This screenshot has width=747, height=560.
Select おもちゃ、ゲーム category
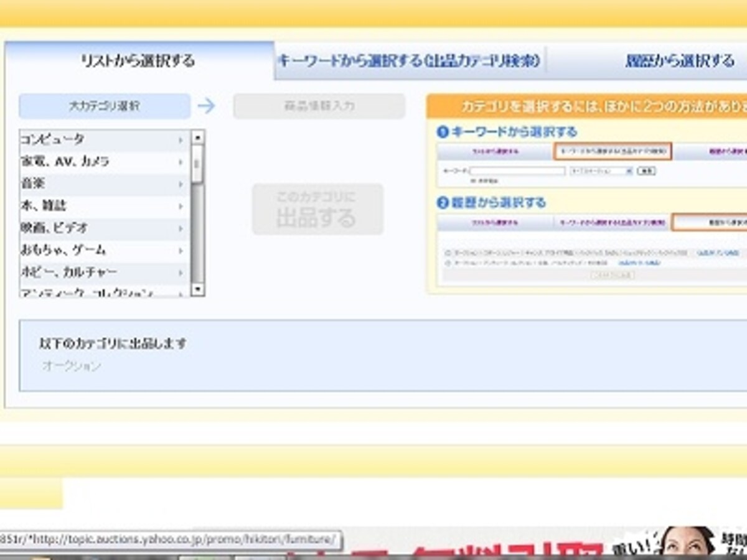[x=104, y=250]
